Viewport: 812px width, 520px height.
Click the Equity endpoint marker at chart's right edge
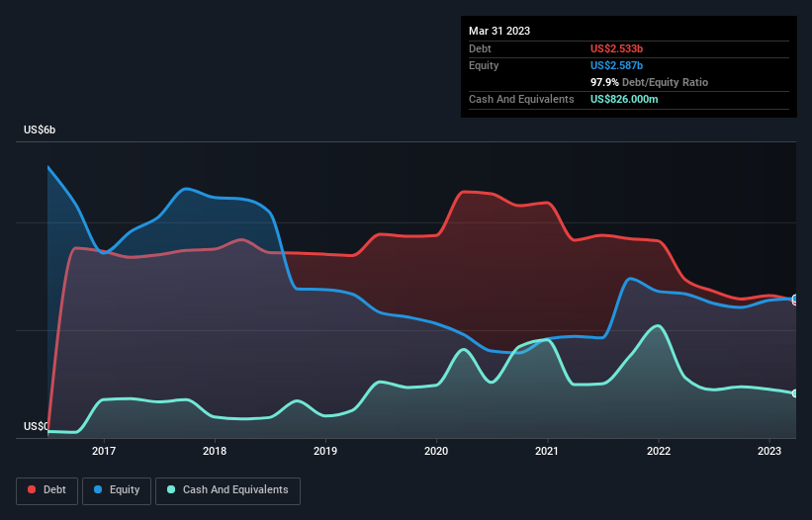click(x=795, y=298)
